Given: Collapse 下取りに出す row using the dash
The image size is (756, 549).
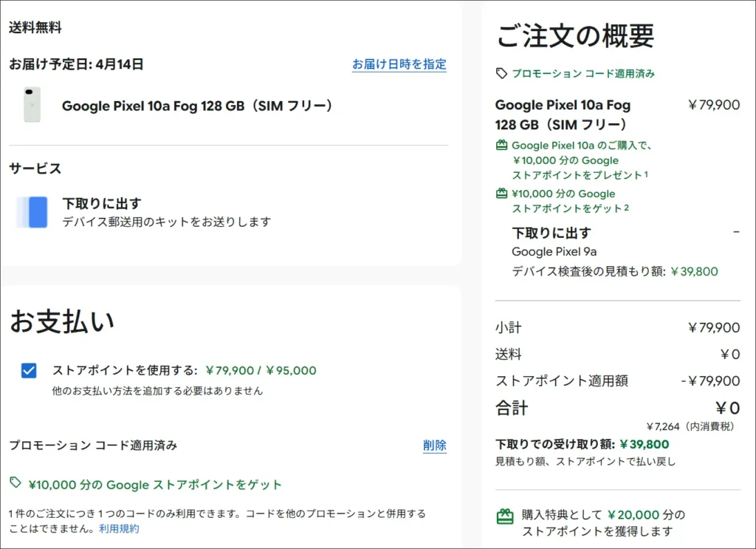Looking at the screenshot, I should (736, 233).
